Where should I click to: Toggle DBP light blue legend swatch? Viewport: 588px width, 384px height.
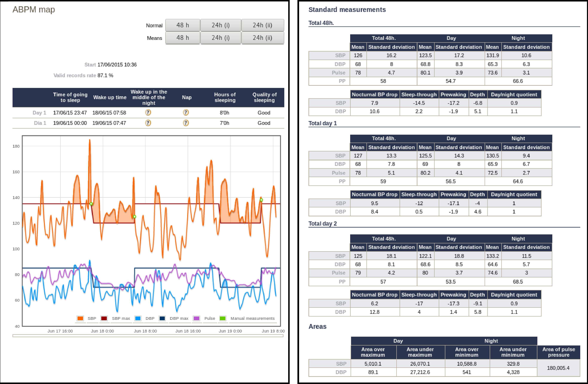pyautogui.click(x=138, y=318)
